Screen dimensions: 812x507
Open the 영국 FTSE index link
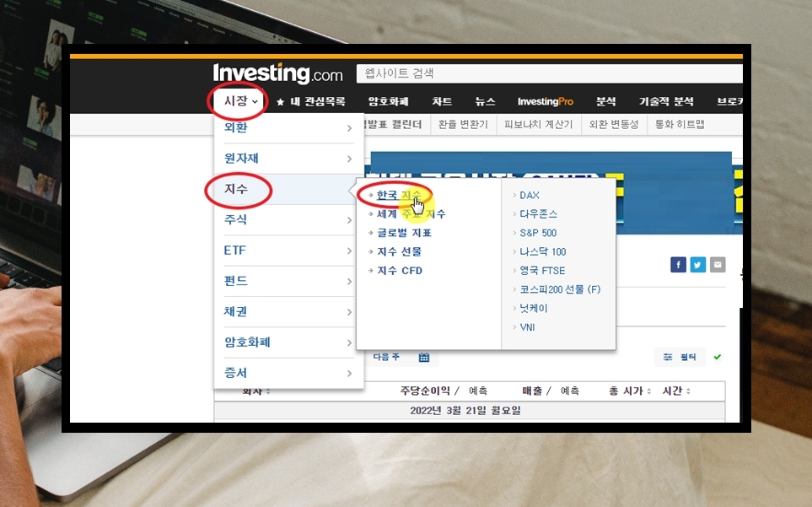[x=542, y=271]
